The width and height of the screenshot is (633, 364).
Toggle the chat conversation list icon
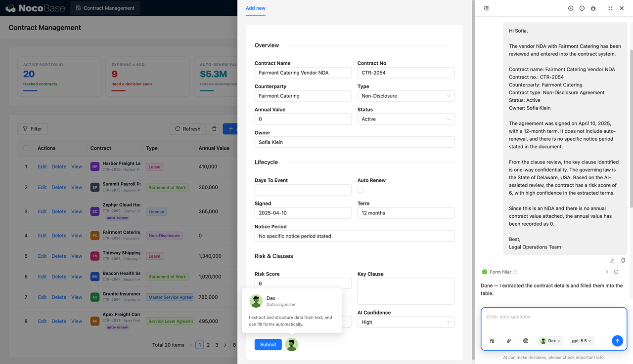click(x=486, y=8)
